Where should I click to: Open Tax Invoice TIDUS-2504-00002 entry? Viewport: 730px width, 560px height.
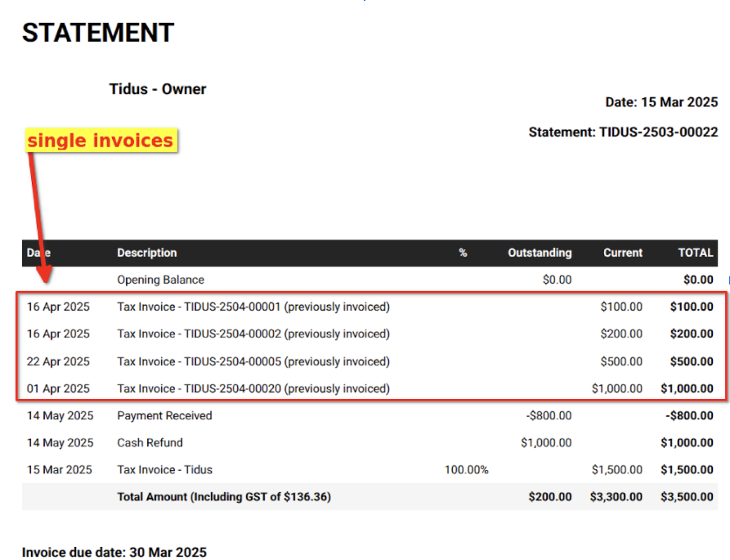tap(253, 334)
